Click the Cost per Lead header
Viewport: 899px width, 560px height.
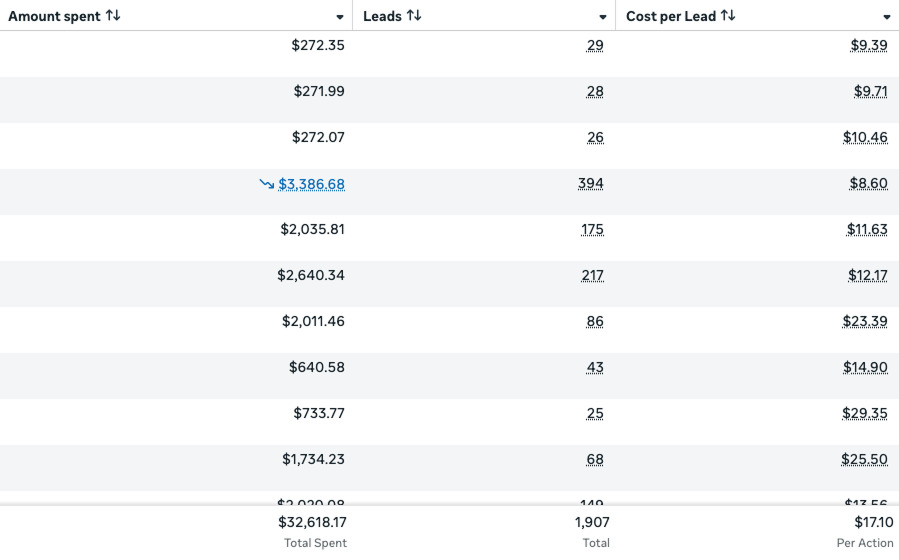click(x=671, y=16)
